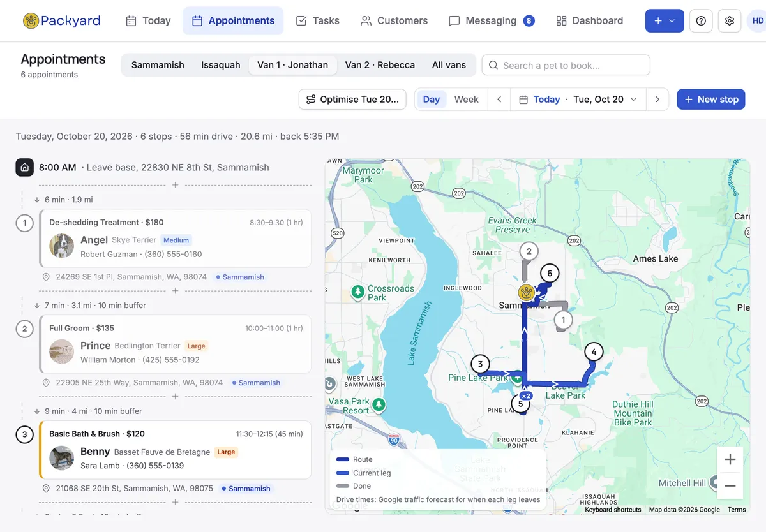Open the HD user avatar menu

(757, 21)
